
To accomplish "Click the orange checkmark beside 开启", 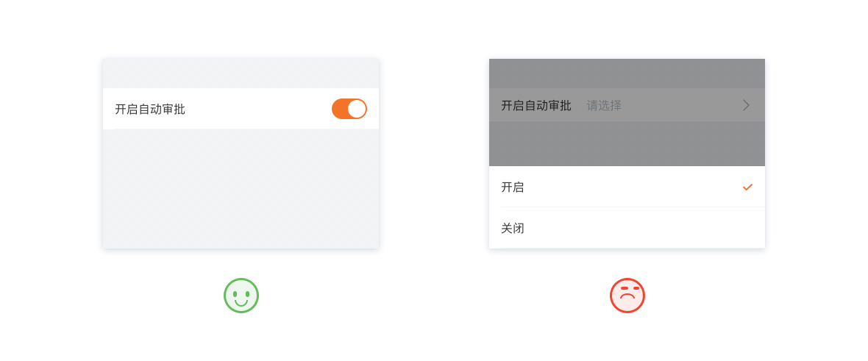I will point(747,187).
